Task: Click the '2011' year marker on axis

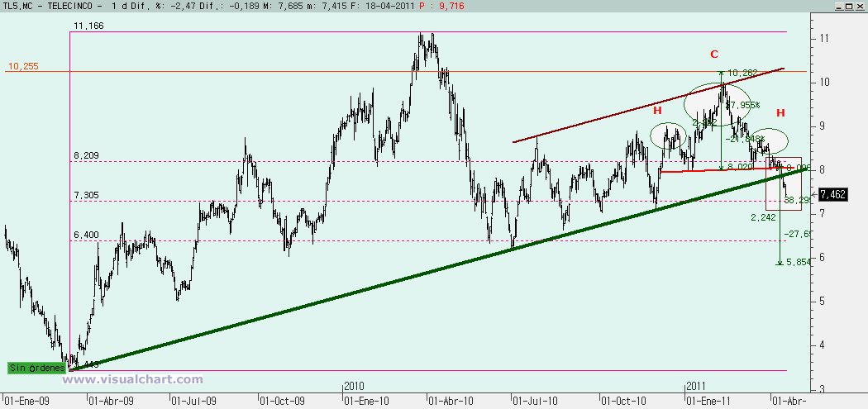Action: (x=696, y=385)
